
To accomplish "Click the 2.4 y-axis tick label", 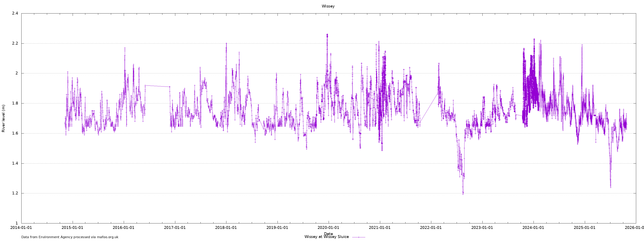I will click(15, 13).
